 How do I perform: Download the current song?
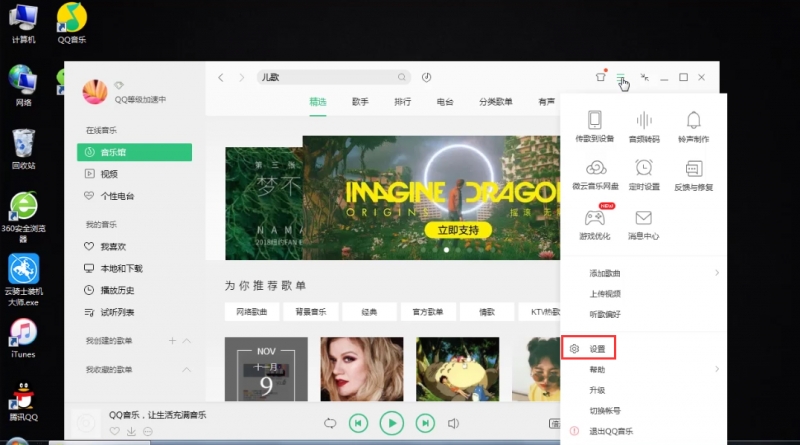pos(131,431)
